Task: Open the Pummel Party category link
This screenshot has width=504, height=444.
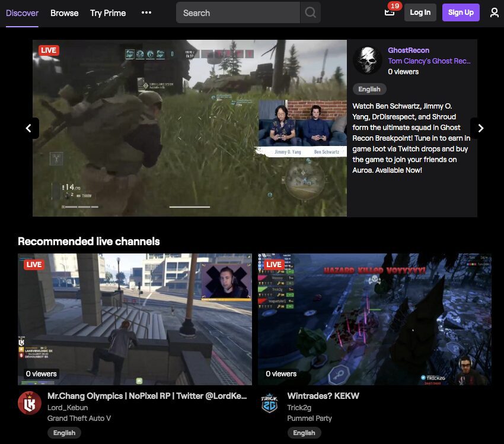Action: pyautogui.click(x=309, y=418)
